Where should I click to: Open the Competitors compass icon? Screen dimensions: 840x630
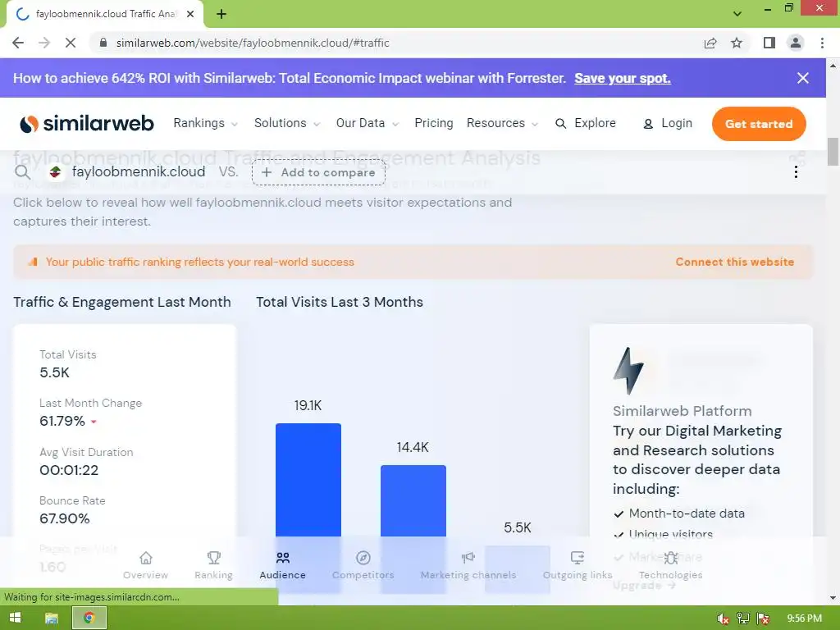363,558
